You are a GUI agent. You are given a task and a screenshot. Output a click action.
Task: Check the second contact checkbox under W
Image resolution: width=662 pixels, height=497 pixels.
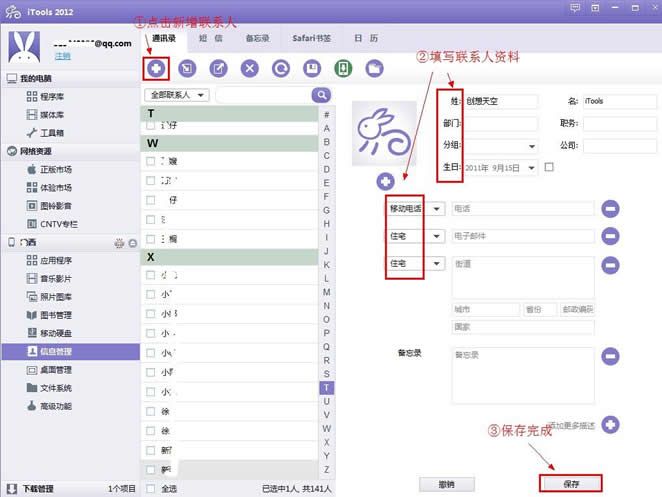pyautogui.click(x=150, y=180)
